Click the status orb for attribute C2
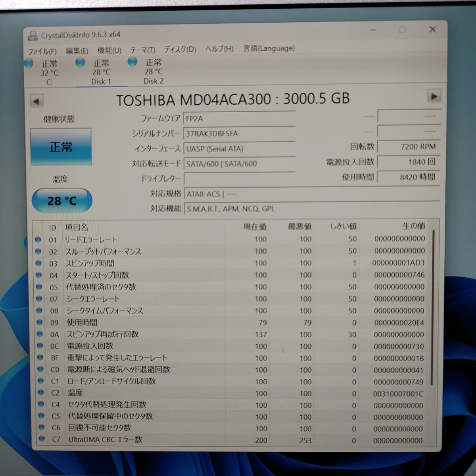476x476 pixels. 41,392
